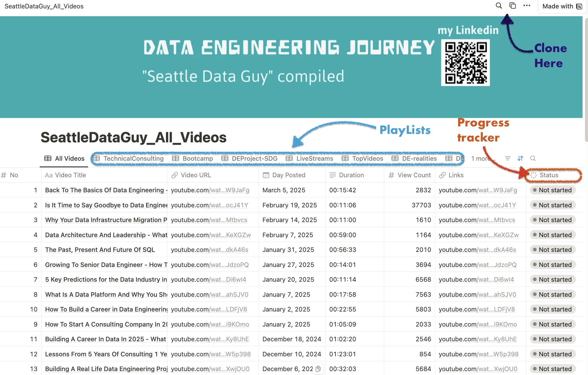The image size is (588, 375).
Task: Open the LiveStreams view tab
Action: (x=309, y=159)
